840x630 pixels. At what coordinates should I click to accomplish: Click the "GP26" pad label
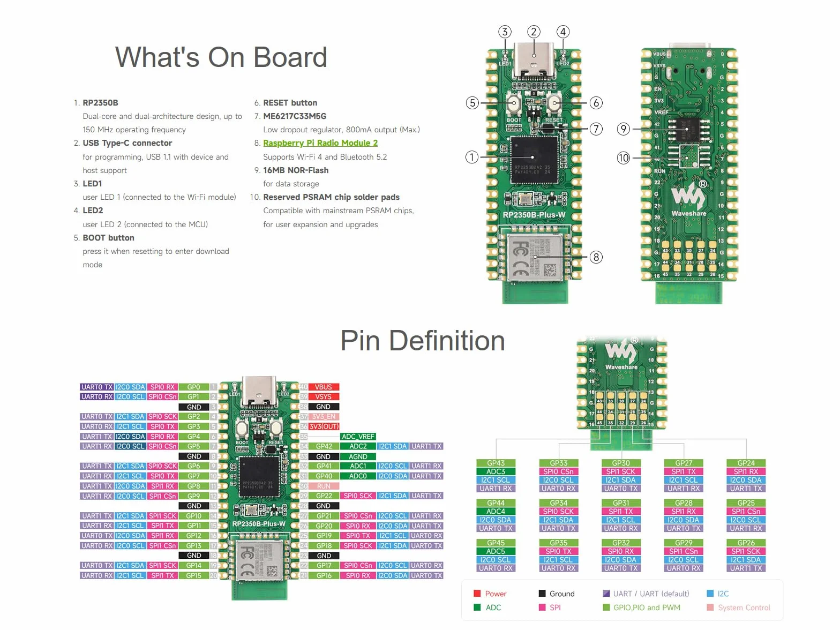[x=746, y=543]
